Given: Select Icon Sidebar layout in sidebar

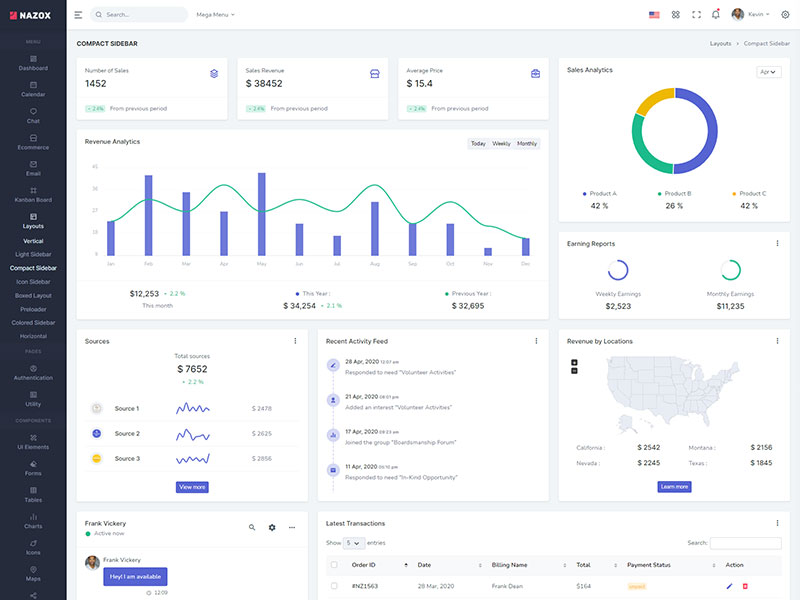Looking at the screenshot, I should pos(33,282).
